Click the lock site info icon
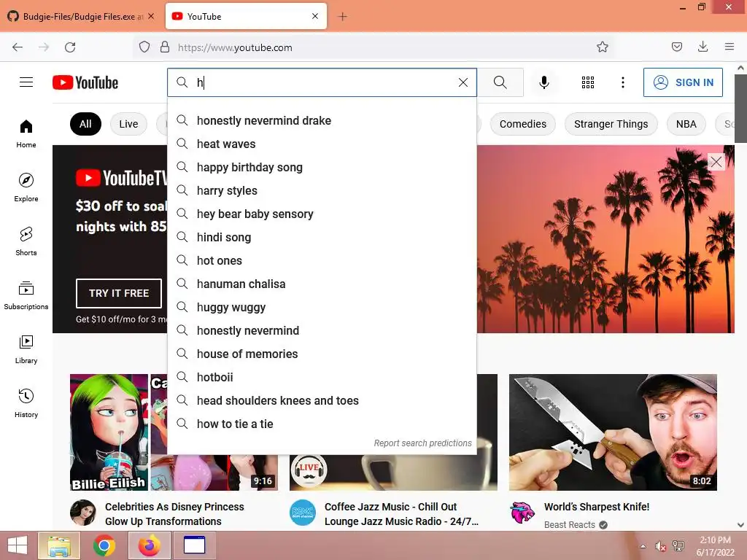Viewport: 747px width, 560px height. point(165,47)
